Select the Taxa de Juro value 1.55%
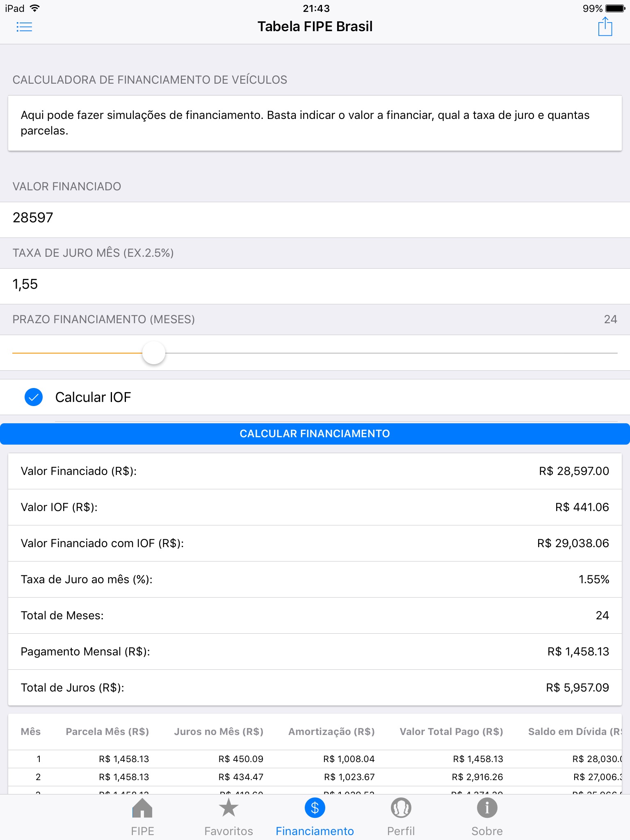Image resolution: width=630 pixels, height=840 pixels. click(594, 580)
